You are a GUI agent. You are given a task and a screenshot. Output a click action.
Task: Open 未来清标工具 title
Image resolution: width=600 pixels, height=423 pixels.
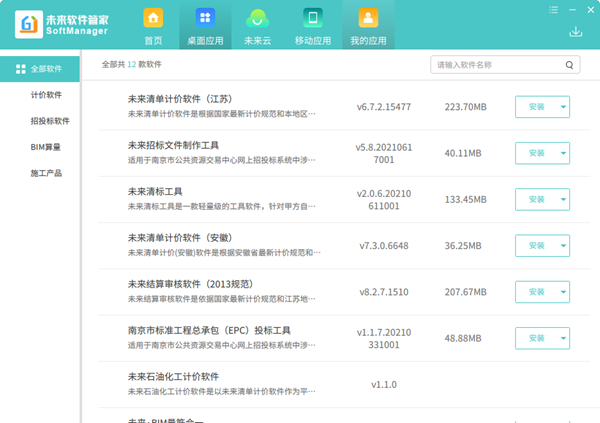click(155, 192)
